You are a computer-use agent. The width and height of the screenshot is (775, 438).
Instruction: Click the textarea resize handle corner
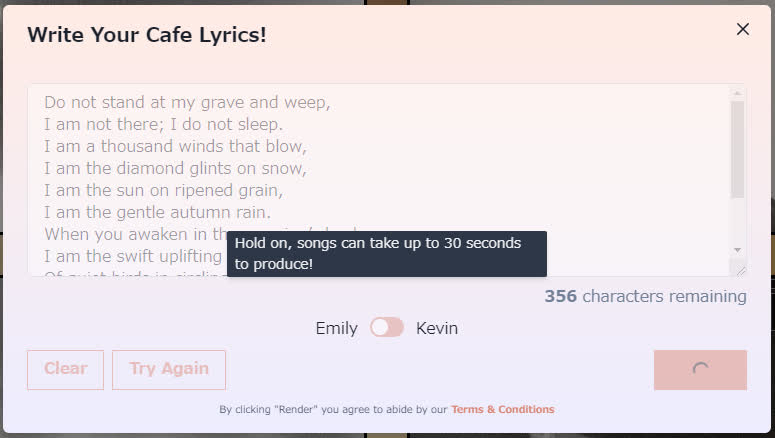(x=740, y=269)
